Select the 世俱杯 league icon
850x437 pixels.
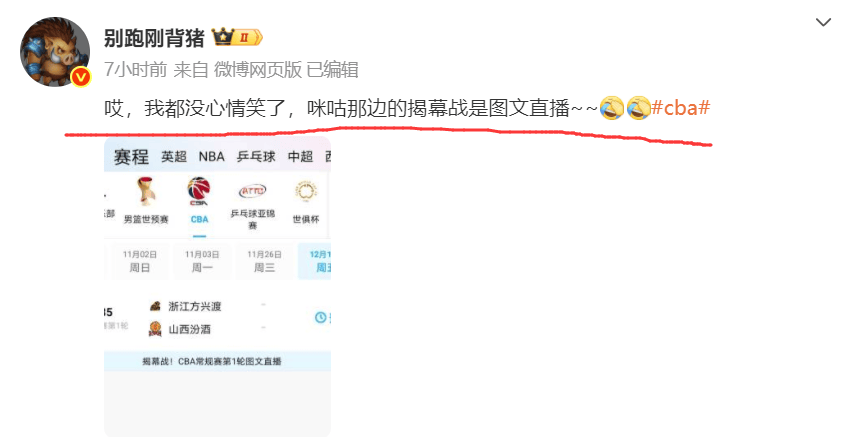click(x=306, y=191)
